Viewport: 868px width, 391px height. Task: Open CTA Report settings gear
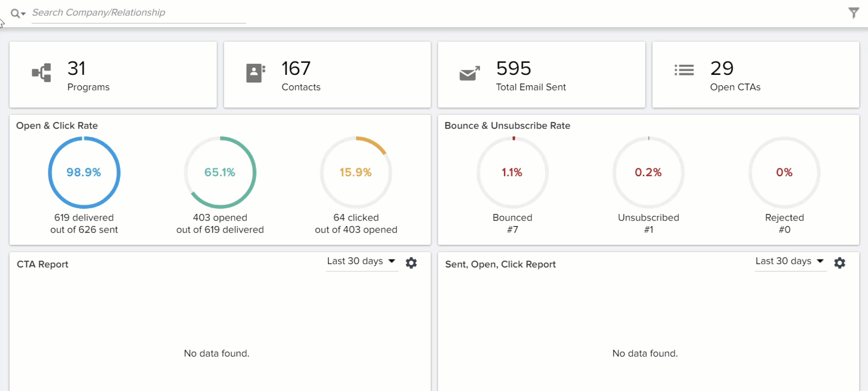(x=411, y=263)
